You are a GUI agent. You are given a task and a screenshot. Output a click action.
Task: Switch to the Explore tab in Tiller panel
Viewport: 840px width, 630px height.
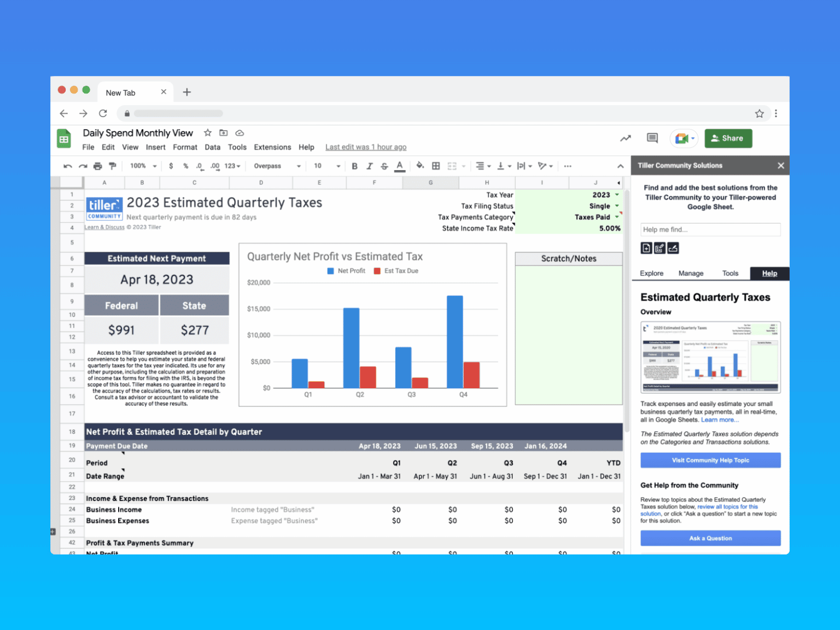[x=651, y=273]
